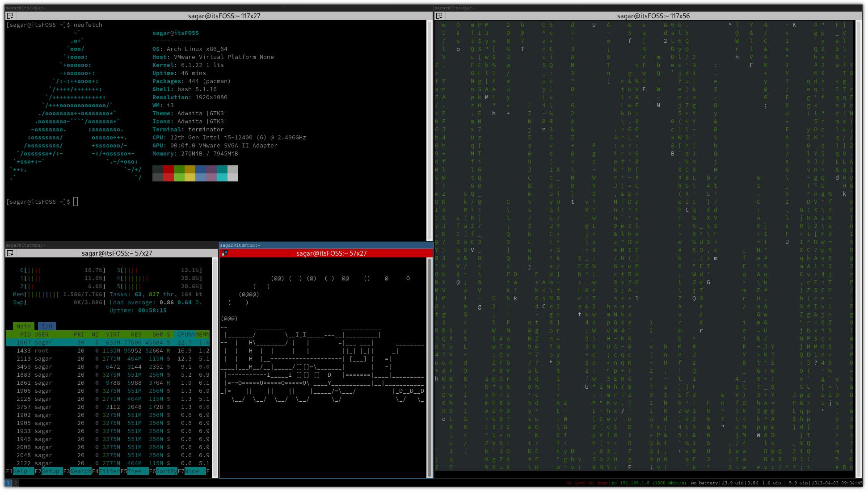
Task: Select i3 workspace 1 indicator
Action: tap(8, 483)
